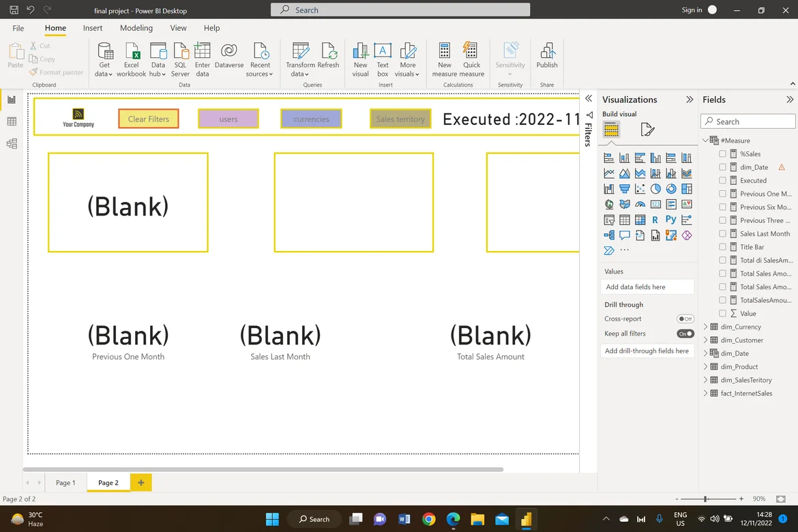The width and height of the screenshot is (798, 532).
Task: Switch to Data view in sidebar
Action: click(12, 121)
